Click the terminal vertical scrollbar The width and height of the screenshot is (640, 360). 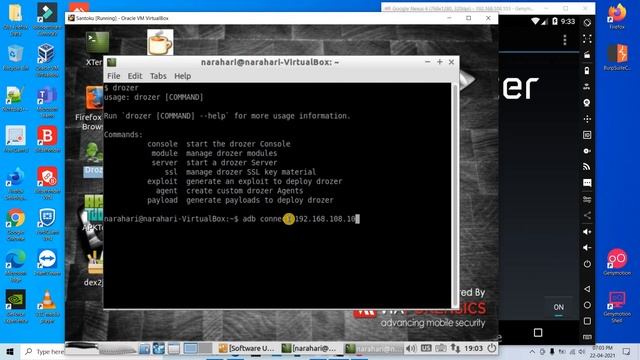tap(455, 195)
